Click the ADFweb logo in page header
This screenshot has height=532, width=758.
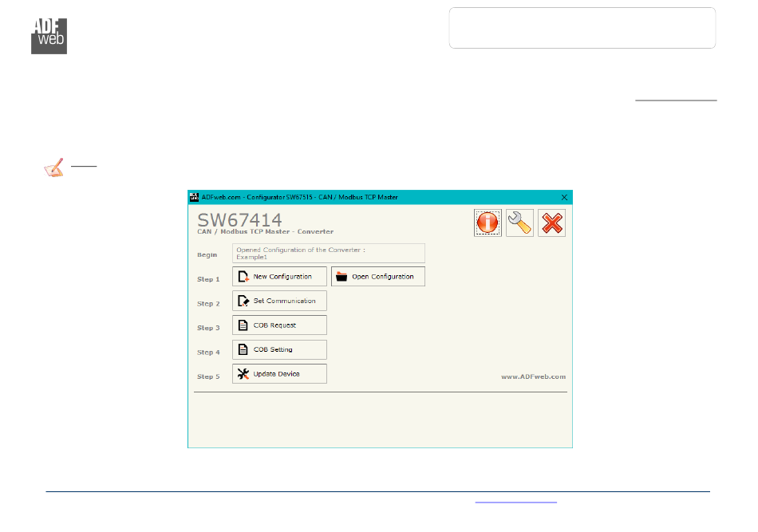coord(49,36)
